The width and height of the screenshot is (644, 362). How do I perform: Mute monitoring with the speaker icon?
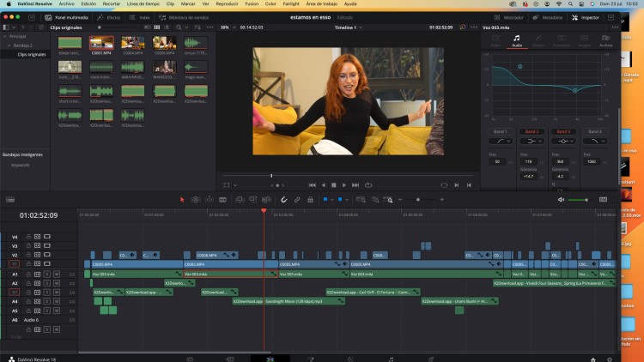561,200
